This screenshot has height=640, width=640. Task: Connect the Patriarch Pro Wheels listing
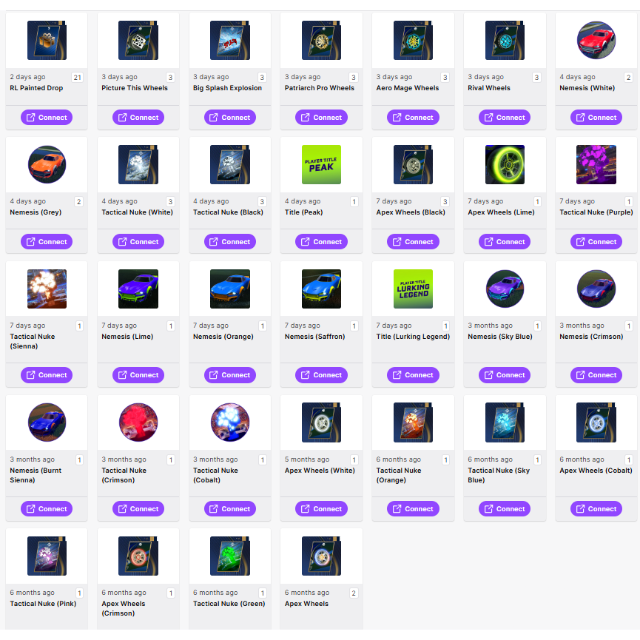coord(321,117)
